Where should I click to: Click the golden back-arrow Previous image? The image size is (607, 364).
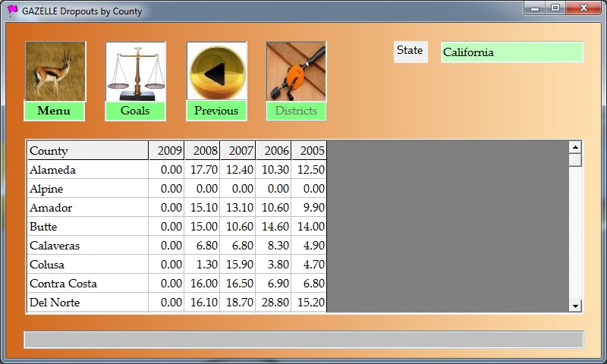click(x=216, y=71)
